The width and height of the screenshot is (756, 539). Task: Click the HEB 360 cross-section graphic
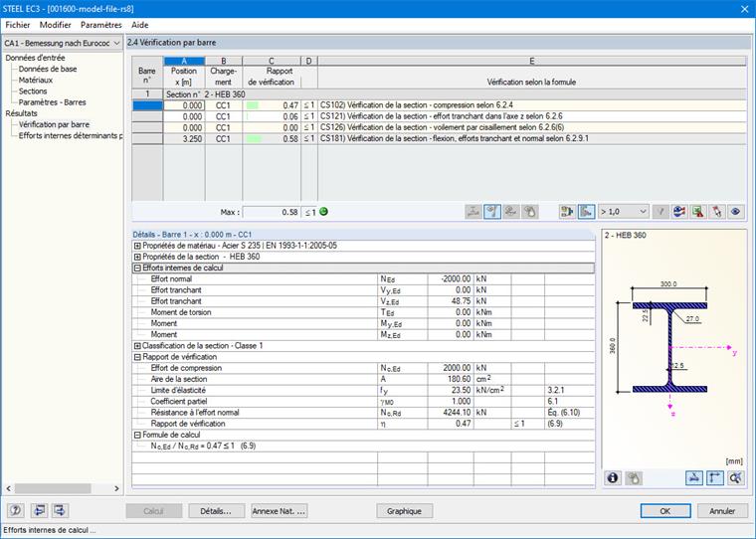point(669,347)
